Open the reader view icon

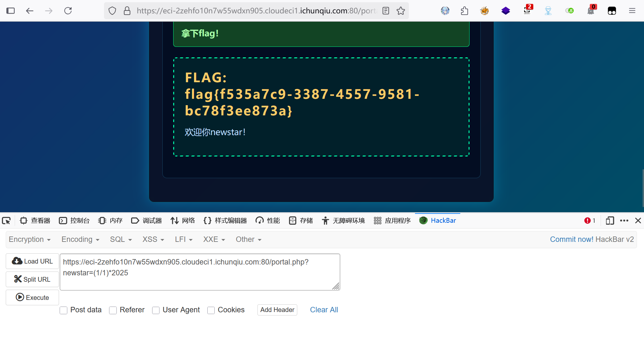pyautogui.click(x=386, y=11)
